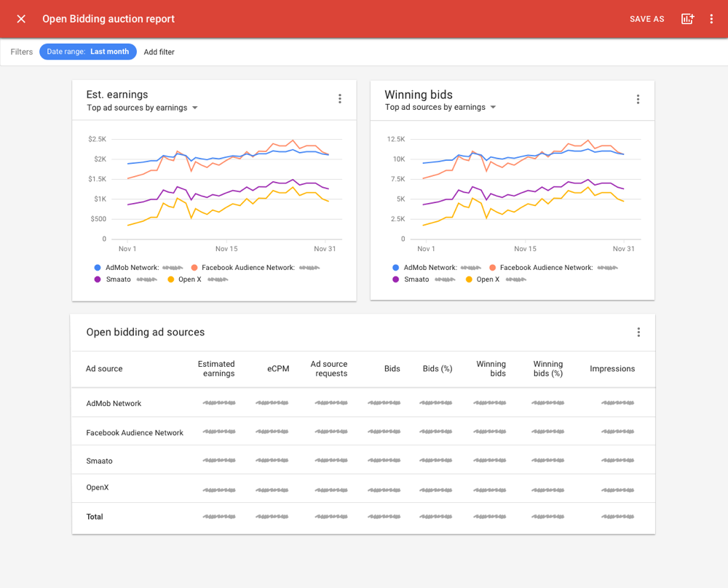The image size is (728, 588).
Task: Sort table by Impressions column header
Action: pos(612,369)
